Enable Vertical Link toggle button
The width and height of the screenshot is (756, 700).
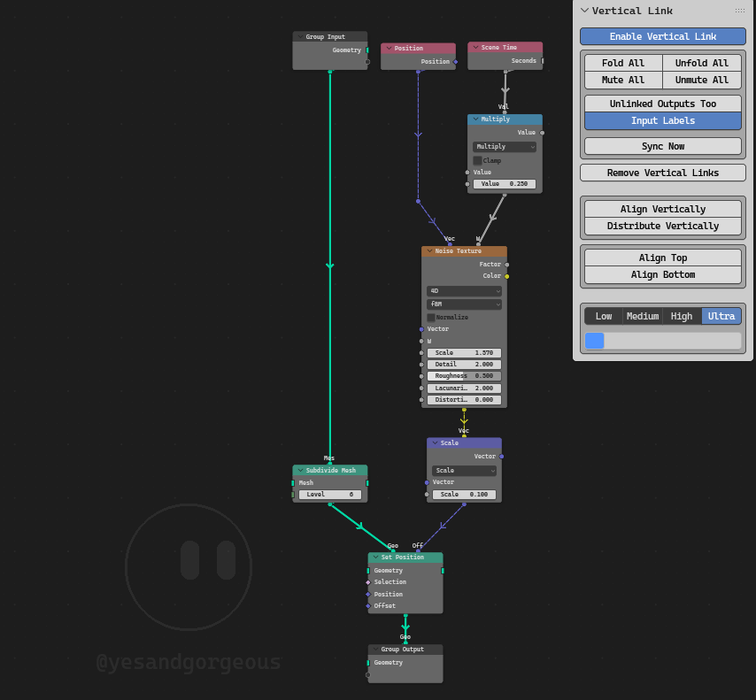coord(662,36)
